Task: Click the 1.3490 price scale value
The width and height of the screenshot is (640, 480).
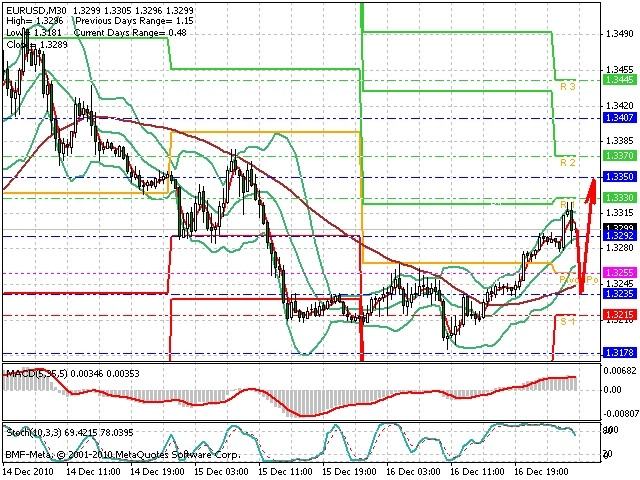Action: (x=620, y=34)
